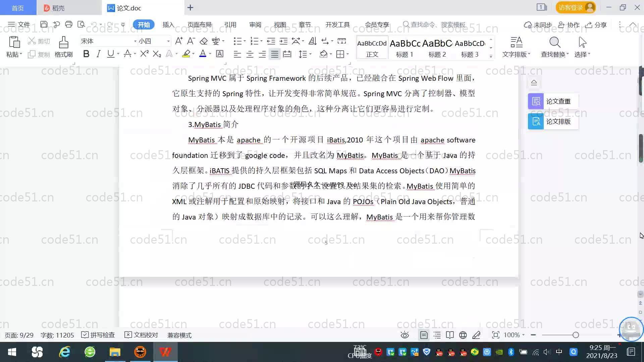The width and height of the screenshot is (644, 362).
Task: Apply the yellow highlight color
Action: pos(186,54)
